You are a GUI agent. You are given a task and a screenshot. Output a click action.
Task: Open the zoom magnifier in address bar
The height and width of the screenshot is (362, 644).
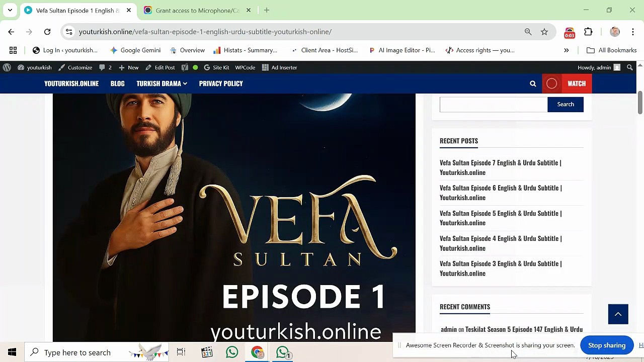(528, 32)
